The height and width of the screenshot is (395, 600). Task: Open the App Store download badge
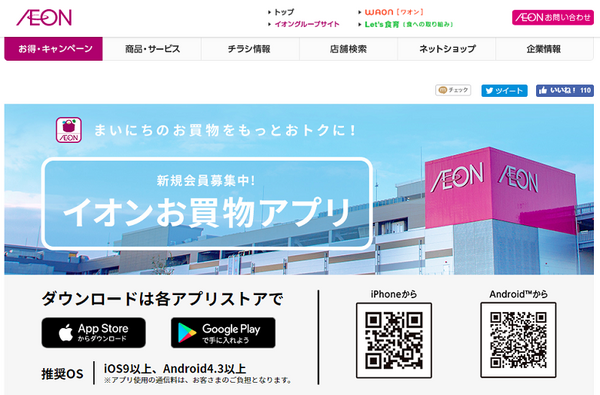[94, 333]
